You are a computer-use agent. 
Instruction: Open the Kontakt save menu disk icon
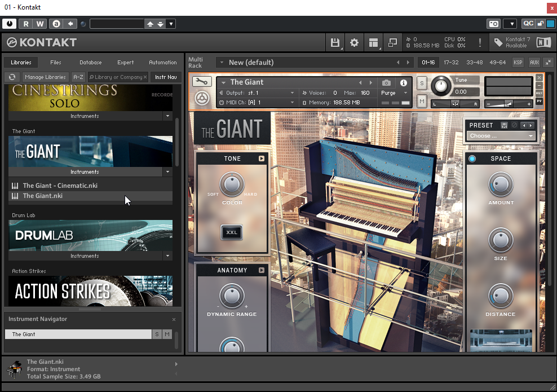point(335,43)
